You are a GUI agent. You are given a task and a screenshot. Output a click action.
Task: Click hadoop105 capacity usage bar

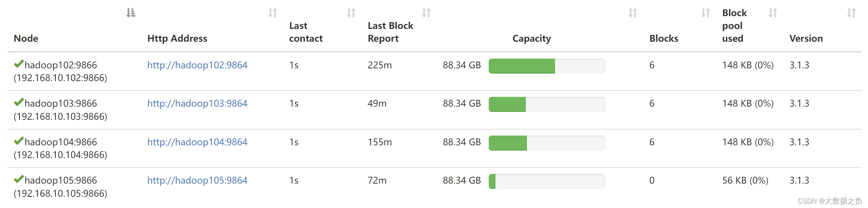[547, 181]
